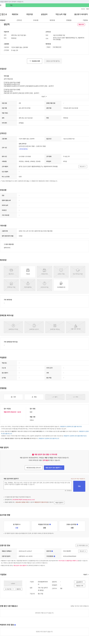Open 지도 보기 beside 안산고용센터
The height and width of the screenshot is (644, 89).
pos(83,551)
